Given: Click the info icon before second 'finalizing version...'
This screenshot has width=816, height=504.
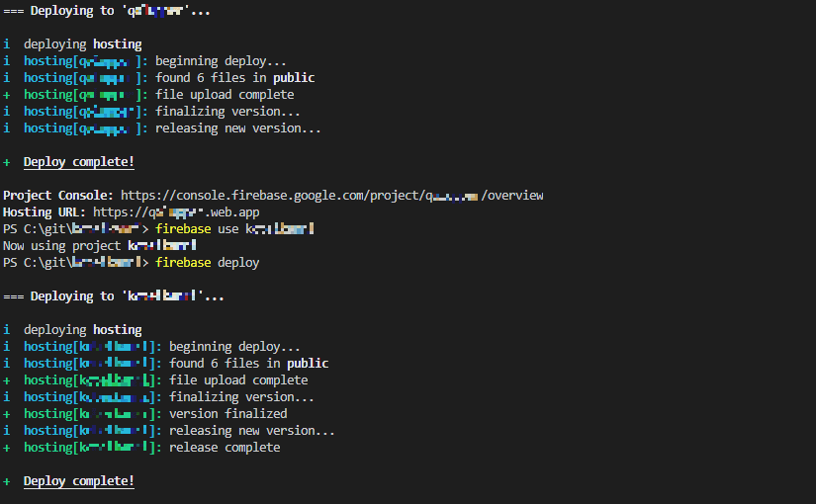Looking at the screenshot, I should point(7,397).
